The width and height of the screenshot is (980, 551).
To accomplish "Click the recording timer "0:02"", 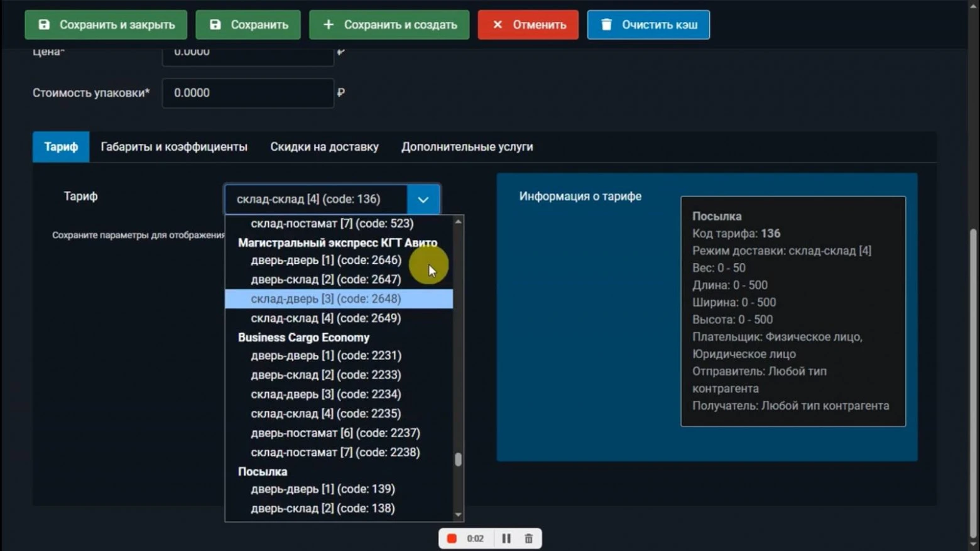I will click(476, 538).
